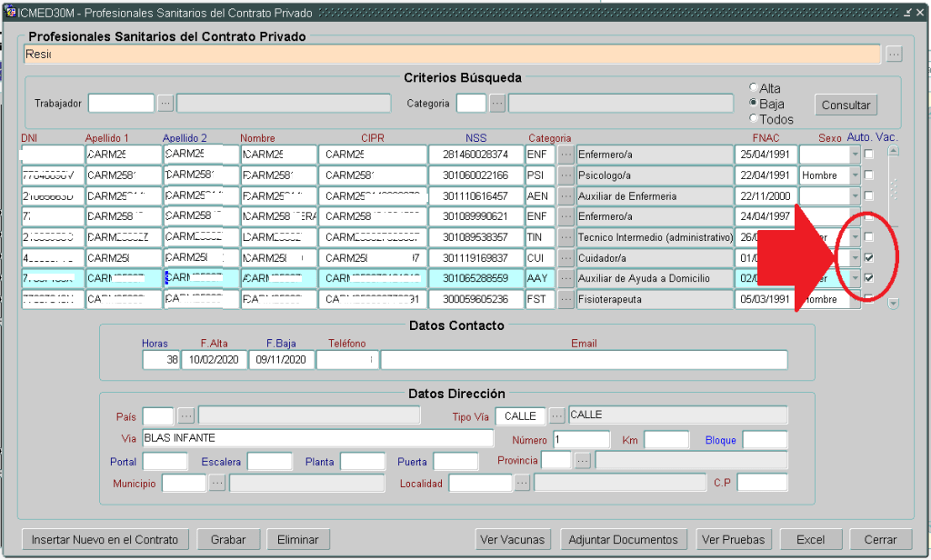Click the Municipio lookup ellipsis button
The height and width of the screenshot is (560, 931).
coord(217,484)
